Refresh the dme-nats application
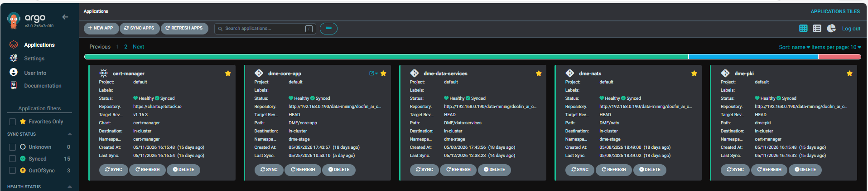Image resolution: width=868 pixels, height=191 pixels. 613,170
